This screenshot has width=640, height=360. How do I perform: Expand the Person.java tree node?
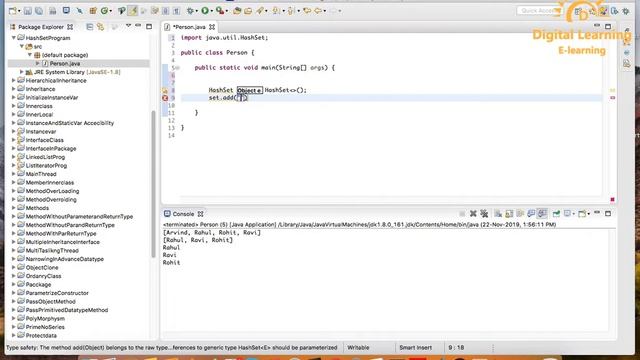pyautogui.click(x=38, y=63)
